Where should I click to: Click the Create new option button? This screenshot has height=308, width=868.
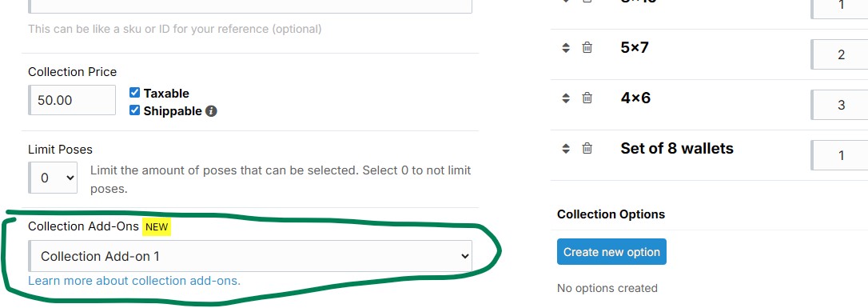click(x=611, y=252)
